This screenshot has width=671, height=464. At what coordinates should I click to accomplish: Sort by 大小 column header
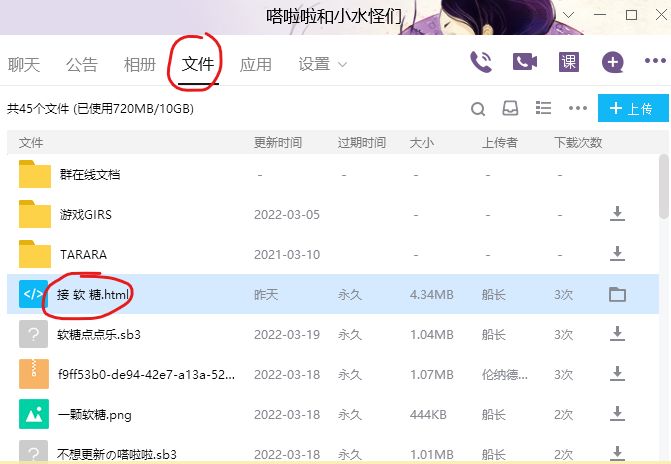pos(422,143)
